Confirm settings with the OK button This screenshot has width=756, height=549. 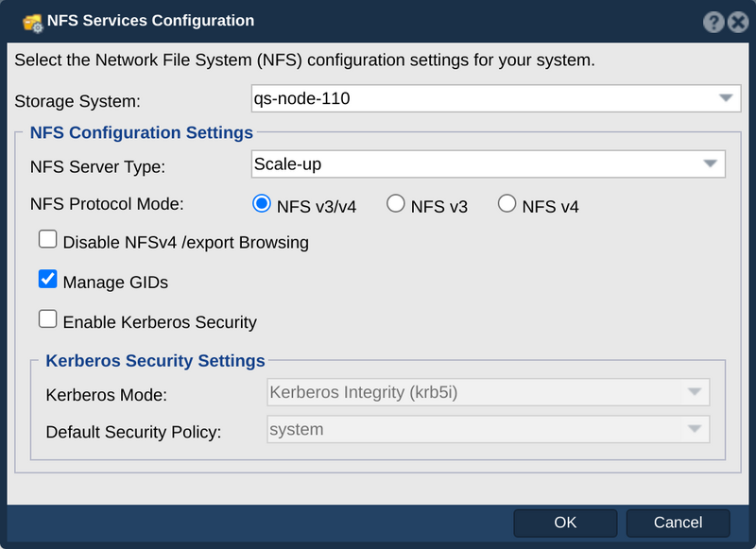tap(565, 523)
